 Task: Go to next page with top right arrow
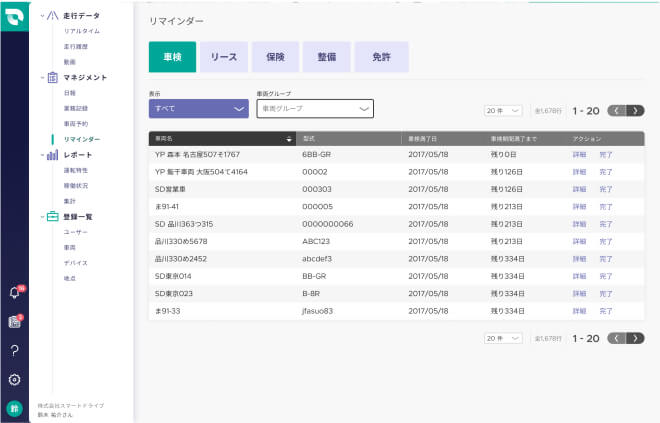click(x=636, y=110)
